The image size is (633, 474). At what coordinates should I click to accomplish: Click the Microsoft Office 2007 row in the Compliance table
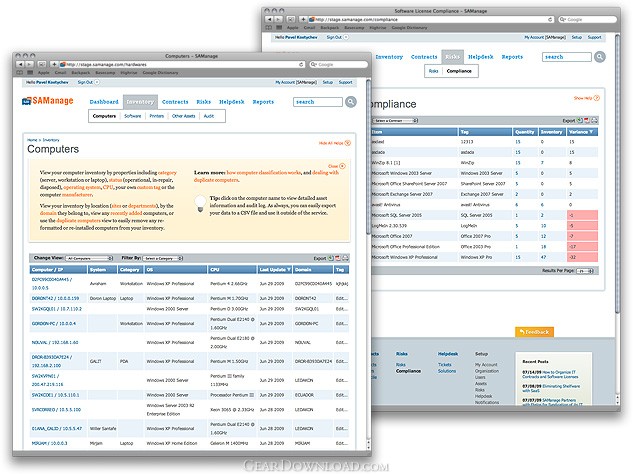[x=484, y=236]
